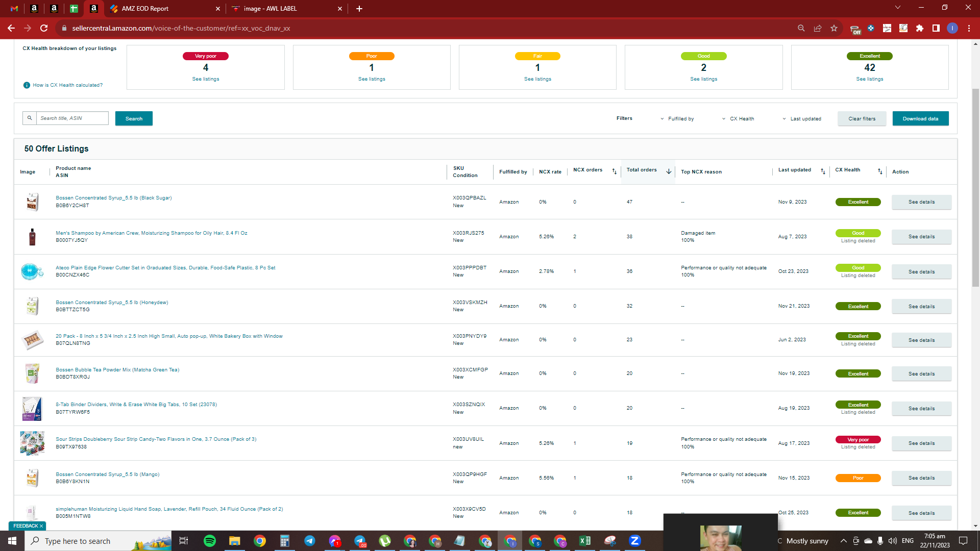Expand the CX Health filter dropdown
Screen dimensions: 980x551
(x=738, y=118)
